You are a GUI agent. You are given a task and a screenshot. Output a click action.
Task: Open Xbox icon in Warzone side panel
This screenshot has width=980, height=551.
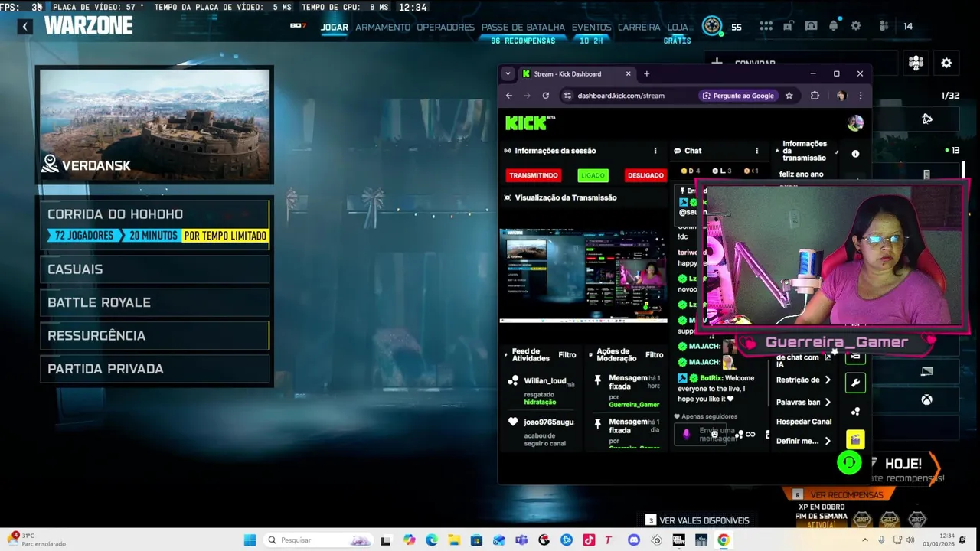pyautogui.click(x=926, y=399)
